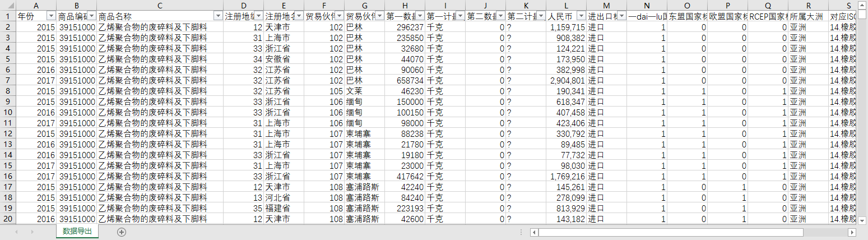
Task: Click the horizontal scrollbar left arrow
Action: pyautogui.click(x=535, y=232)
